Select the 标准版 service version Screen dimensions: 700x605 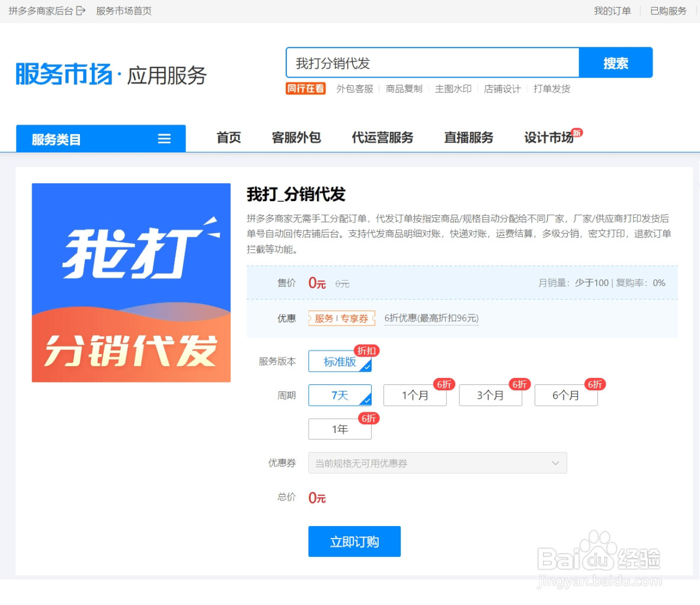(340, 361)
